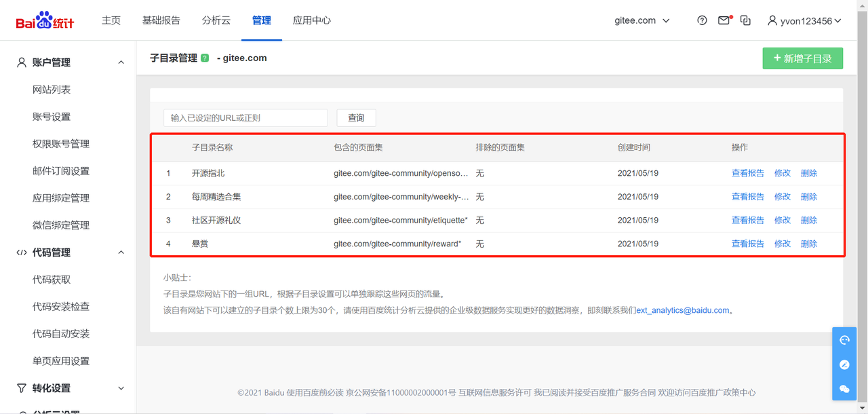Click the user avatar icon beside yvon123456
This screenshot has height=414, width=868.
coord(772,20)
